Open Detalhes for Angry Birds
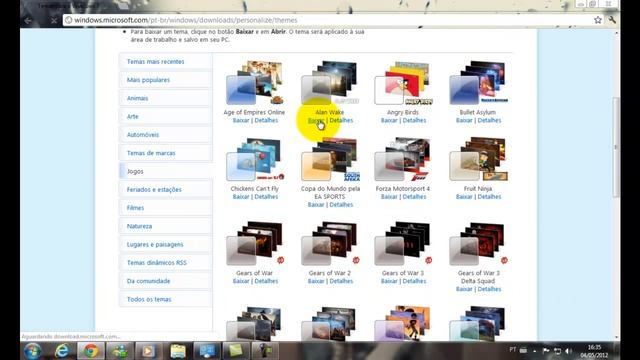Viewport: 640px width, 360px height. tap(414, 120)
